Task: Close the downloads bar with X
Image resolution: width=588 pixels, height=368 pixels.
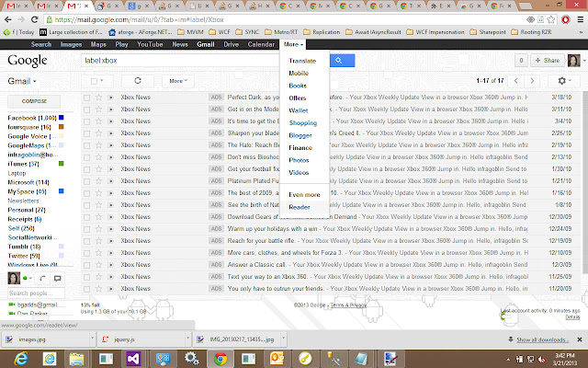Action: click(x=580, y=339)
